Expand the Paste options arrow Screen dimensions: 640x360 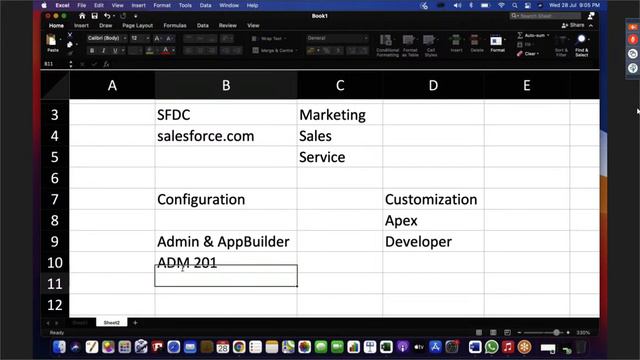point(60,40)
